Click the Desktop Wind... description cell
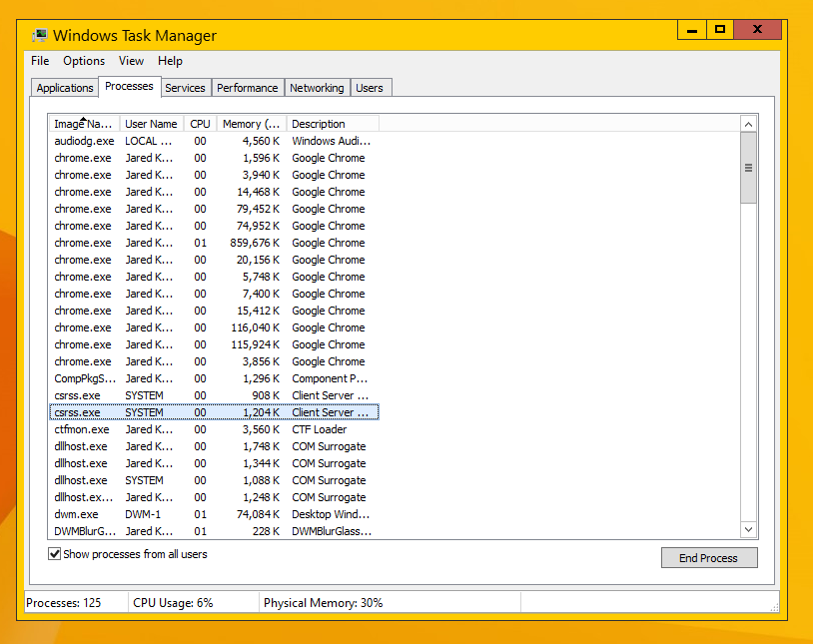The image size is (813, 644). 331,514
